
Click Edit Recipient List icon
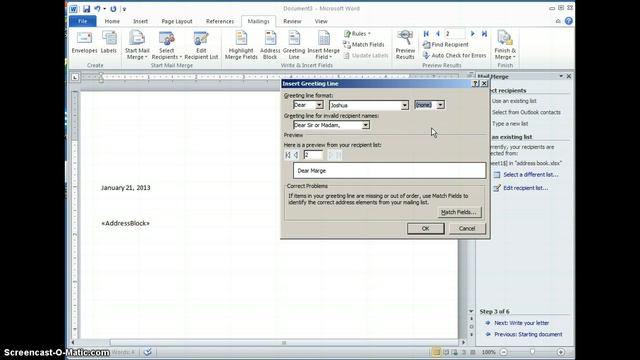tap(201, 45)
